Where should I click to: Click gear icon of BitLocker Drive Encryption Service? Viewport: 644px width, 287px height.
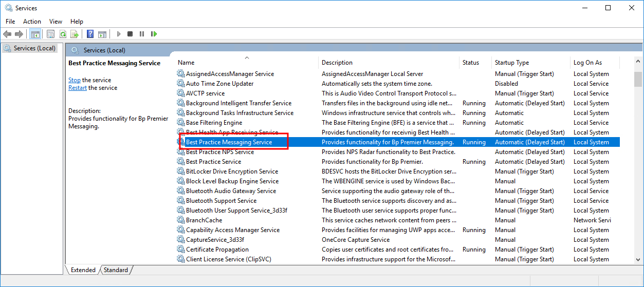tap(181, 171)
